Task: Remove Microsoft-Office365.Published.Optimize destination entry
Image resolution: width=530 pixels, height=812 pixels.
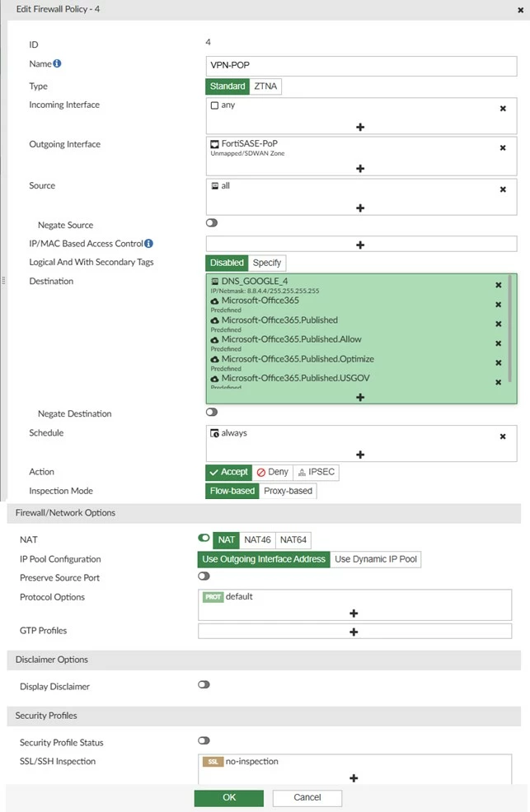Action: pos(499,363)
